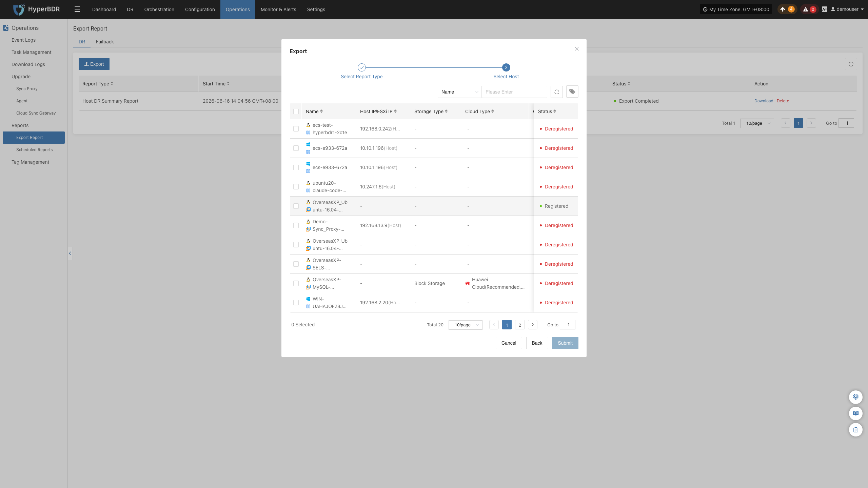868x488 pixels.
Task: Open Monitor & Alerts menu
Action: tap(278, 9)
